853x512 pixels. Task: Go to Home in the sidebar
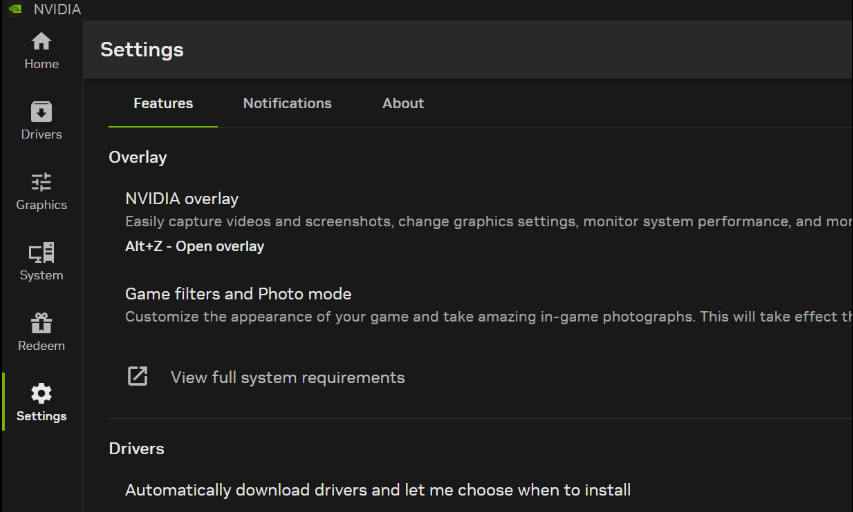(41, 50)
